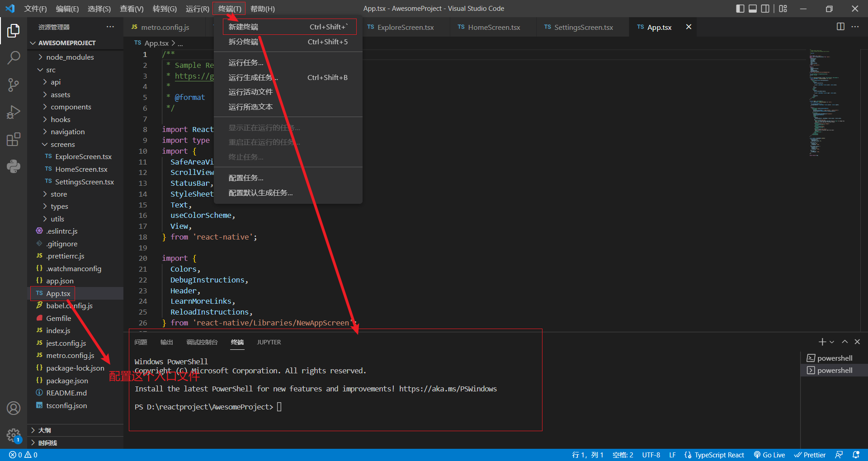This screenshot has height=461, width=868.
Task: Click the line and column indicator in status bar
Action: click(x=588, y=455)
